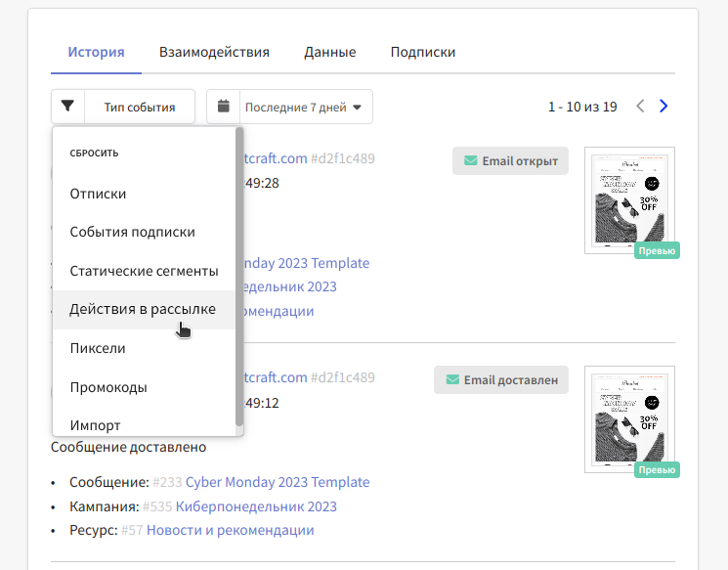Open the Данные tab
The image size is (728, 570).
[x=329, y=52]
